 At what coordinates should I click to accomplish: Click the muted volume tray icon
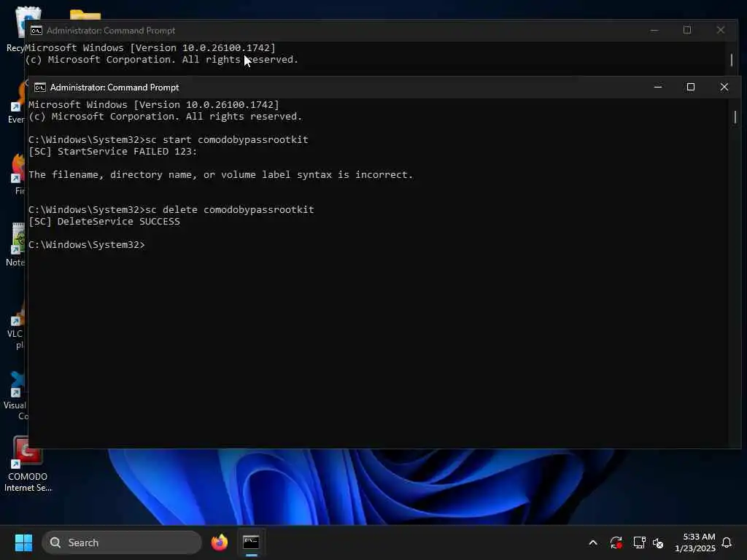[658, 542]
